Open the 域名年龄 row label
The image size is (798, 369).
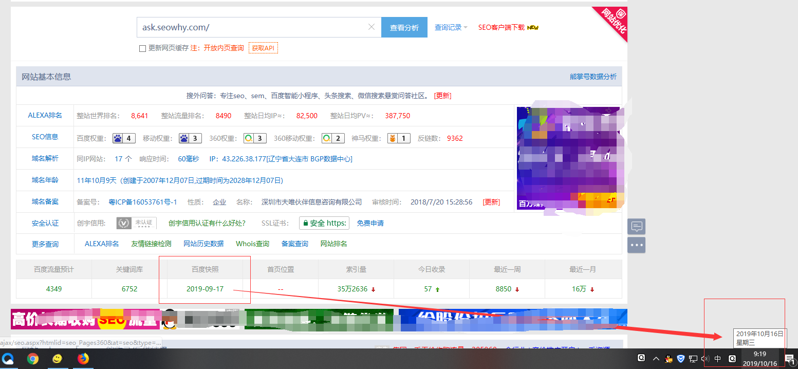pos(45,180)
